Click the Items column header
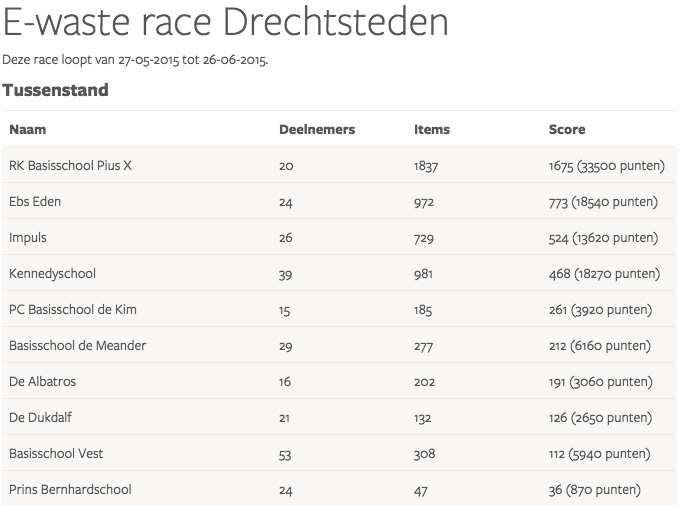 pyautogui.click(x=432, y=129)
